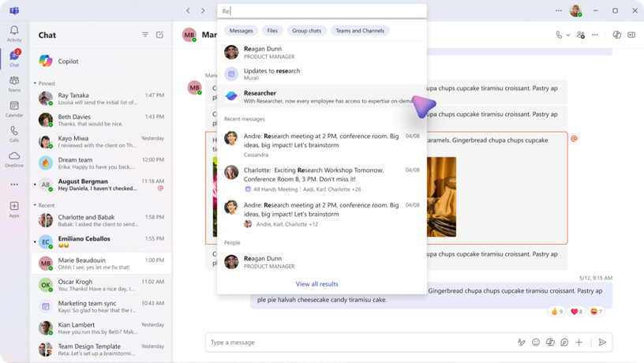Choose Updates to research suggestion

click(x=321, y=74)
